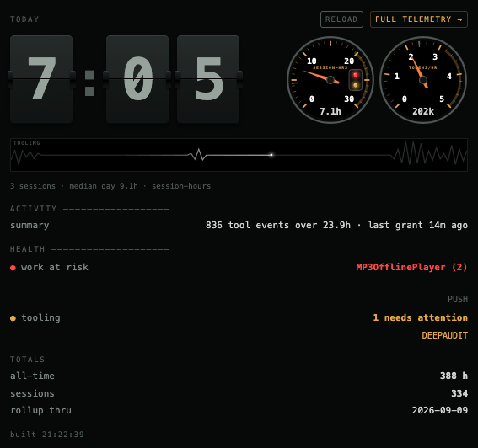
Task: Click the 202k gauge readout
Action: click(423, 111)
